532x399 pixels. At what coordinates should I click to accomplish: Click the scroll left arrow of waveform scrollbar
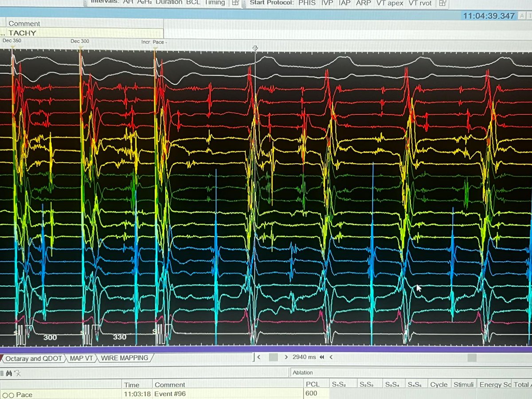[258, 357]
